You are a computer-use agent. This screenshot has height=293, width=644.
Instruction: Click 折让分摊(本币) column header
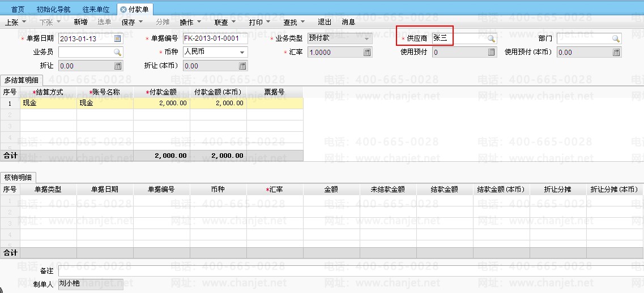[x=615, y=189]
